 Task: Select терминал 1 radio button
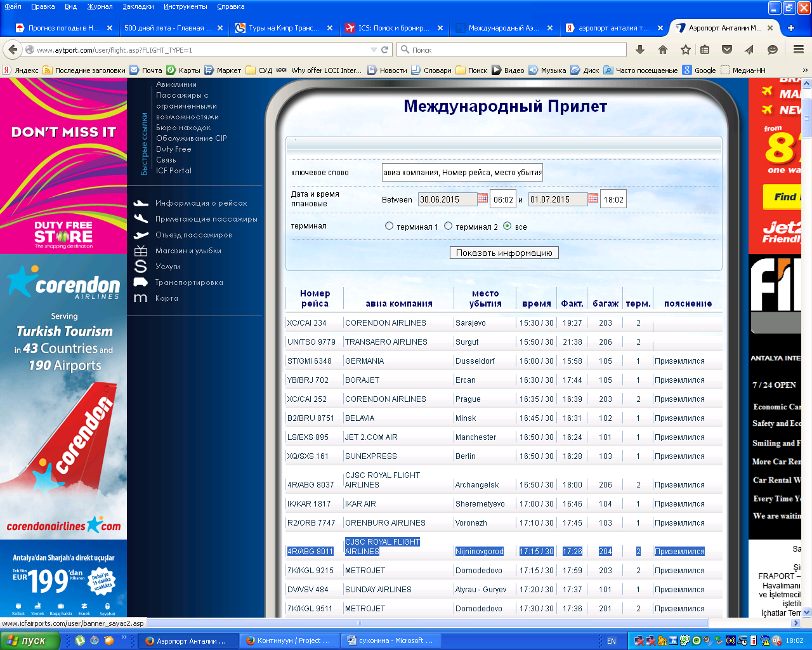tap(390, 226)
